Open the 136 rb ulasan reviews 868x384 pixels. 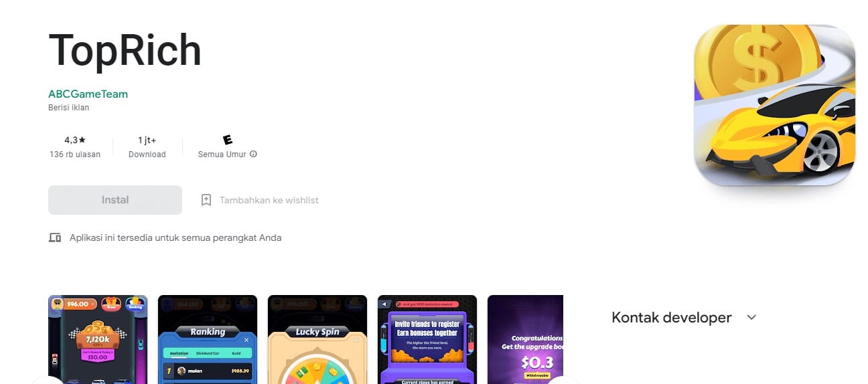click(x=75, y=154)
